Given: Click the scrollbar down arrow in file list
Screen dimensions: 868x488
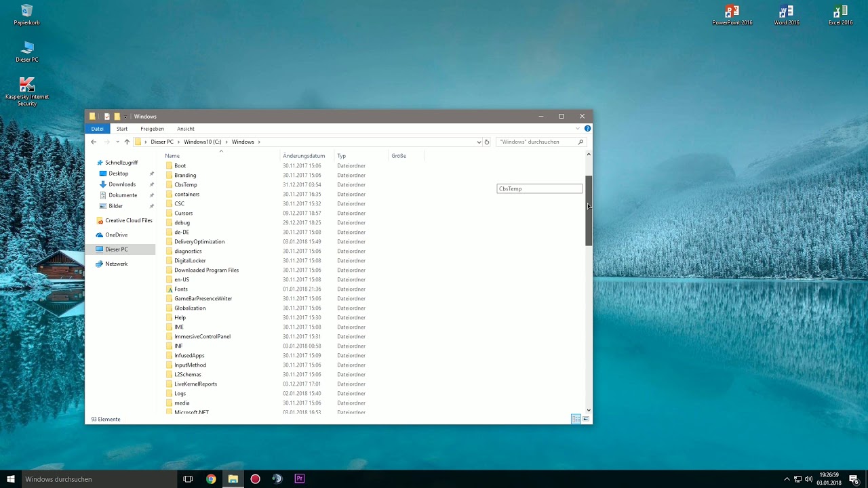Looking at the screenshot, I should point(589,410).
